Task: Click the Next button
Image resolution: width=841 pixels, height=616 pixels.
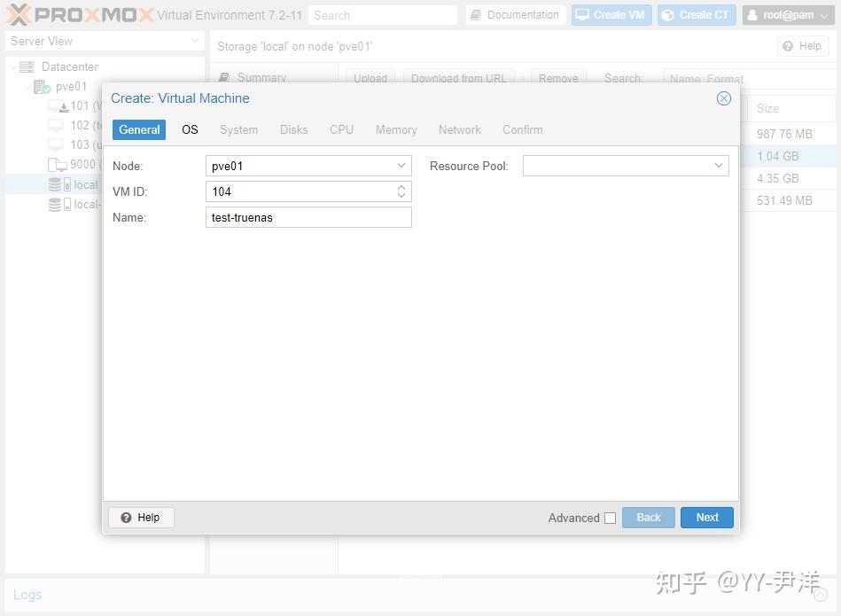Action: click(x=706, y=517)
